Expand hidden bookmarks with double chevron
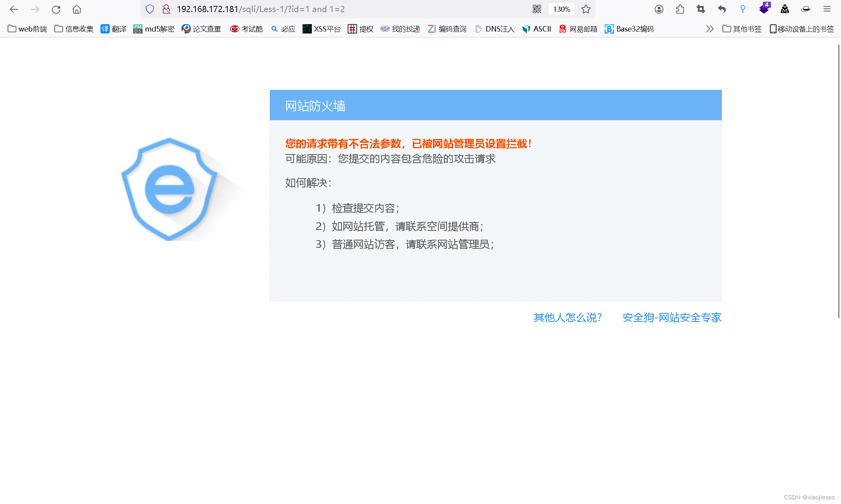 [x=710, y=29]
